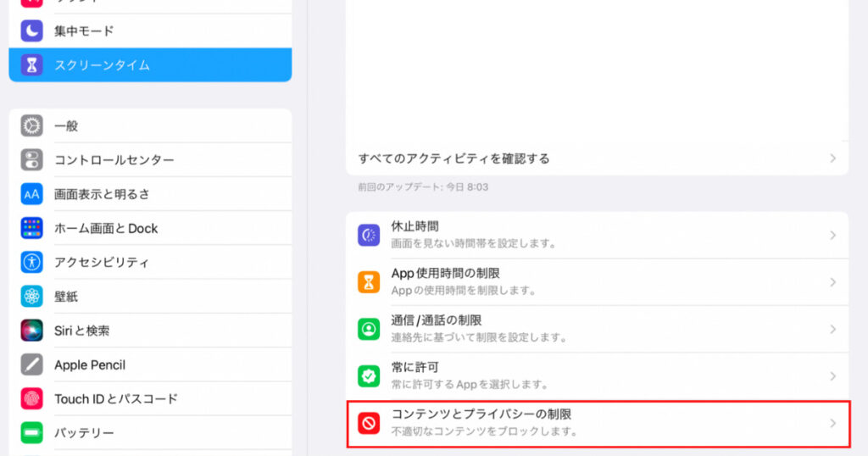Tap the Siri と検索 orb icon
This screenshot has height=456, width=868.
pyautogui.click(x=31, y=331)
